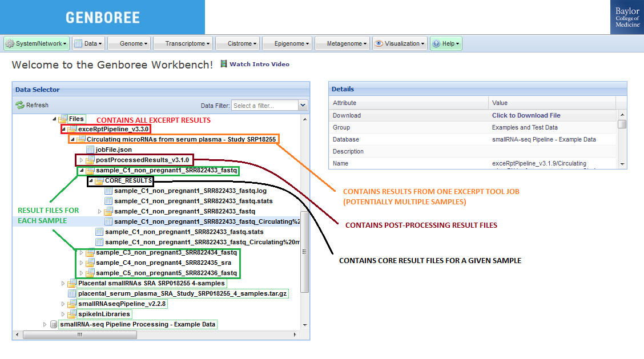Viewport: 644px width, 359px height.
Task: Expand the Placental smallRNAs SRA folder
Action: coord(63,283)
